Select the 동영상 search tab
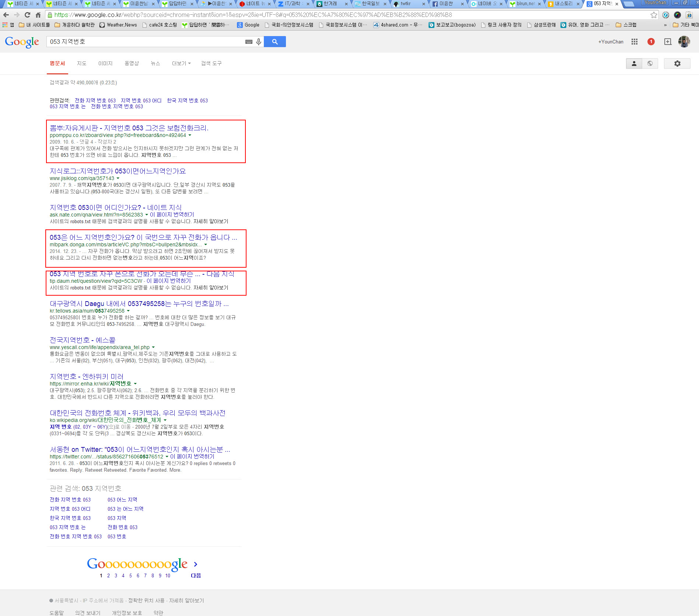Screen dimensions: 699x616 tap(132, 63)
